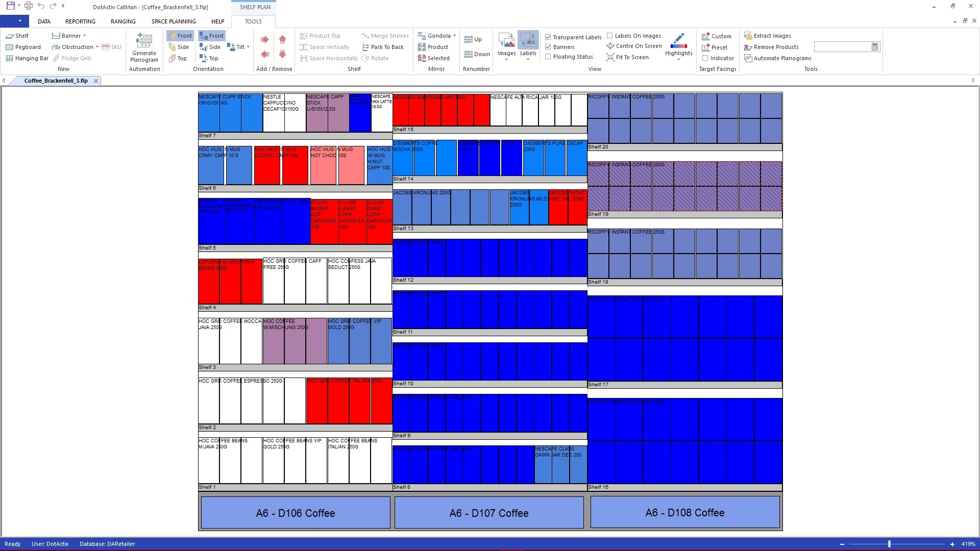The image size is (980, 551).
Task: Select the A6 - D107 Coffee banner
Action: pyautogui.click(x=489, y=513)
